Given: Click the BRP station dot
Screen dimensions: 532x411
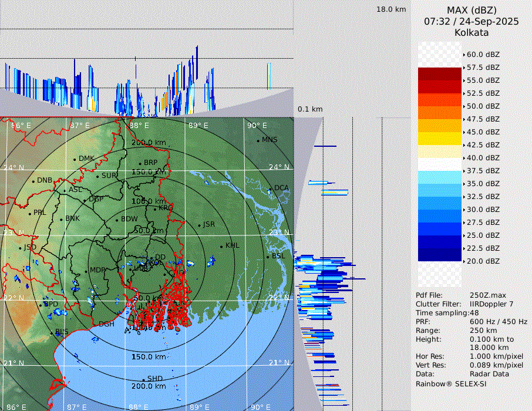Looking at the screenshot, I should [x=140, y=163].
